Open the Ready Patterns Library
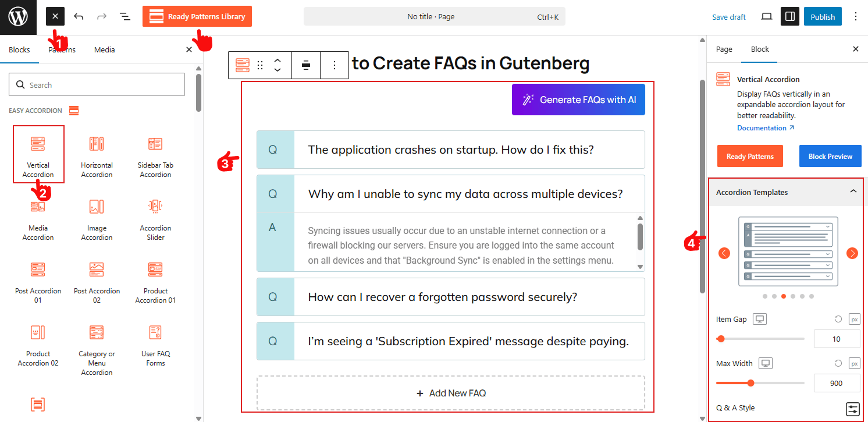The width and height of the screenshot is (868, 422). [197, 16]
